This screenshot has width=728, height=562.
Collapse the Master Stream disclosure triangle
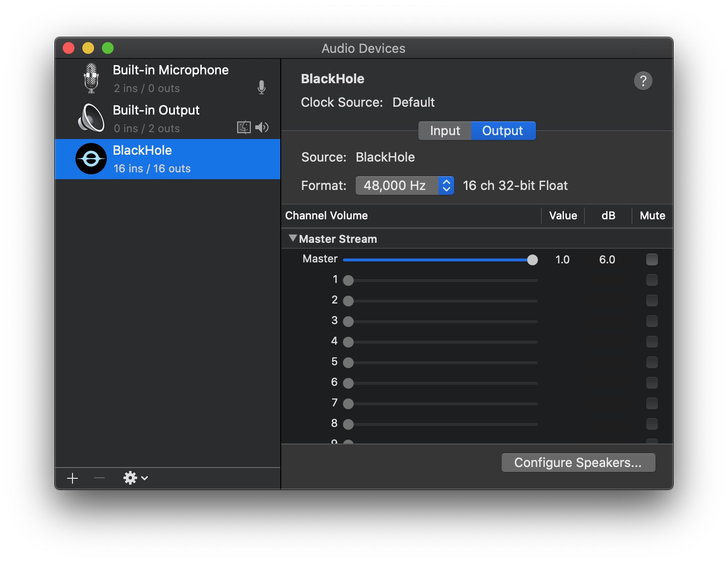click(x=293, y=238)
